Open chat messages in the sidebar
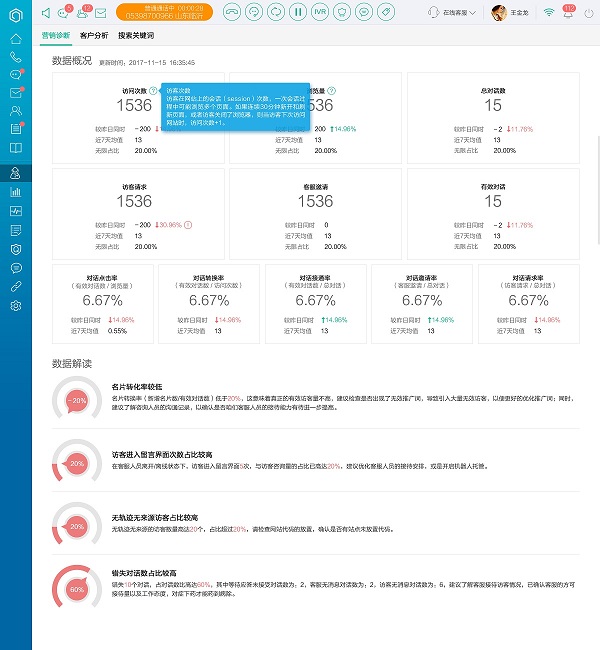600x650 pixels. tap(15, 75)
